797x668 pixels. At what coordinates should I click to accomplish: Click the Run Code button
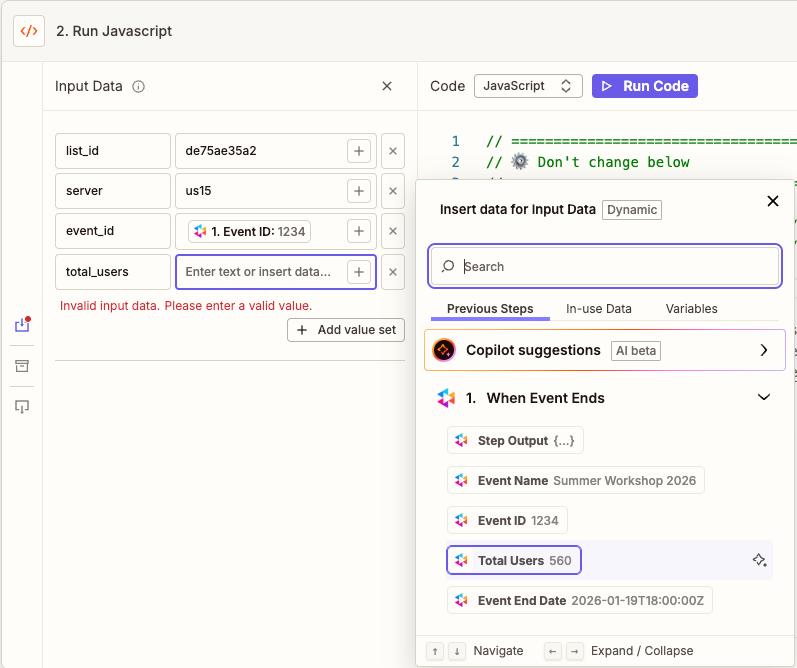(x=645, y=86)
